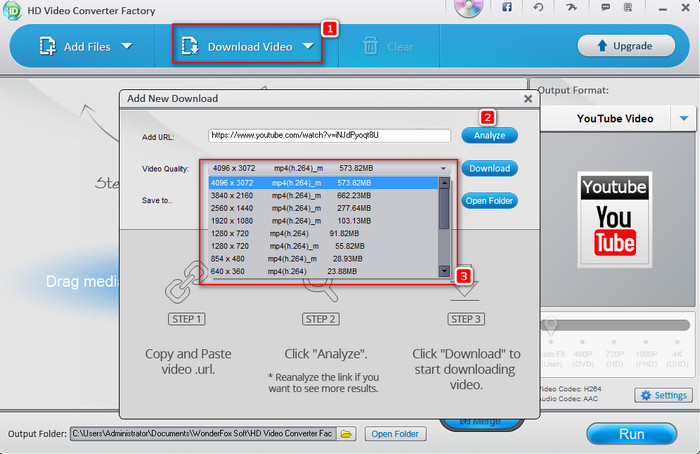Viewport: 700px width, 454px height.
Task: Select 3840 x 2160 662.23MB option
Action: coord(323,196)
